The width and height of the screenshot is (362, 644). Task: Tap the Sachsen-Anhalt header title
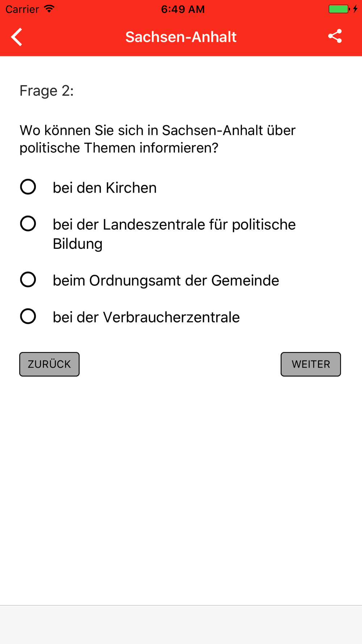(x=181, y=37)
